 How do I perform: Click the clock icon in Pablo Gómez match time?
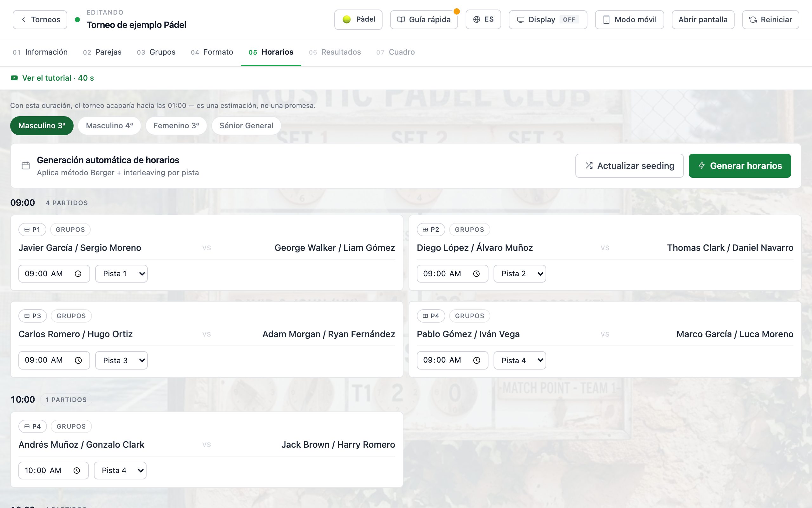point(476,360)
